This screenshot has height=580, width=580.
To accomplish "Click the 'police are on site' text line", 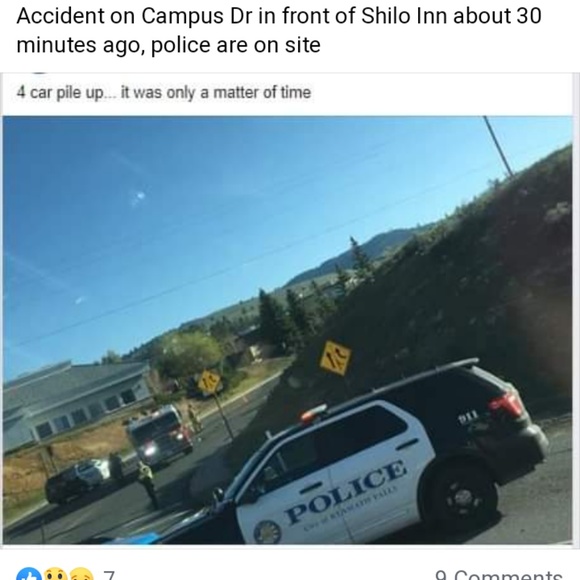I will click(x=236, y=45).
